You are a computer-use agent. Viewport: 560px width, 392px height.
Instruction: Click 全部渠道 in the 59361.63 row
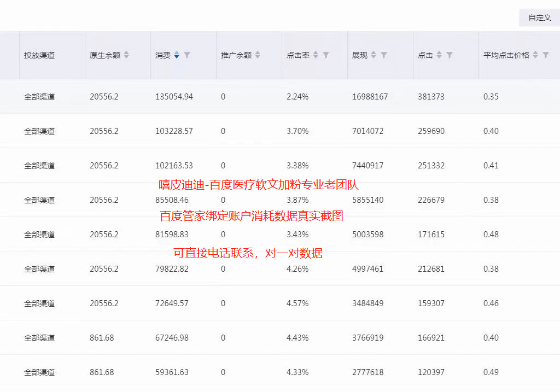[39, 372]
